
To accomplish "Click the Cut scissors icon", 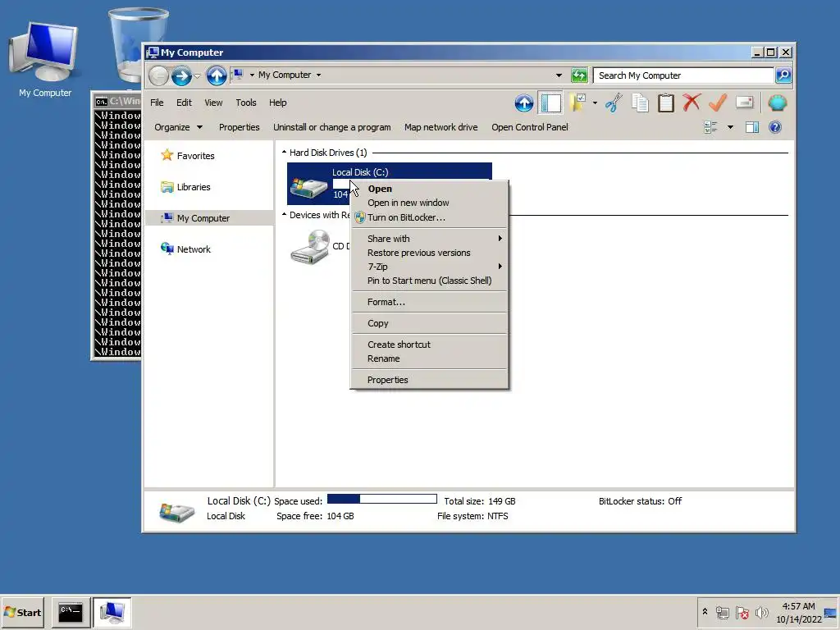I will [x=614, y=103].
